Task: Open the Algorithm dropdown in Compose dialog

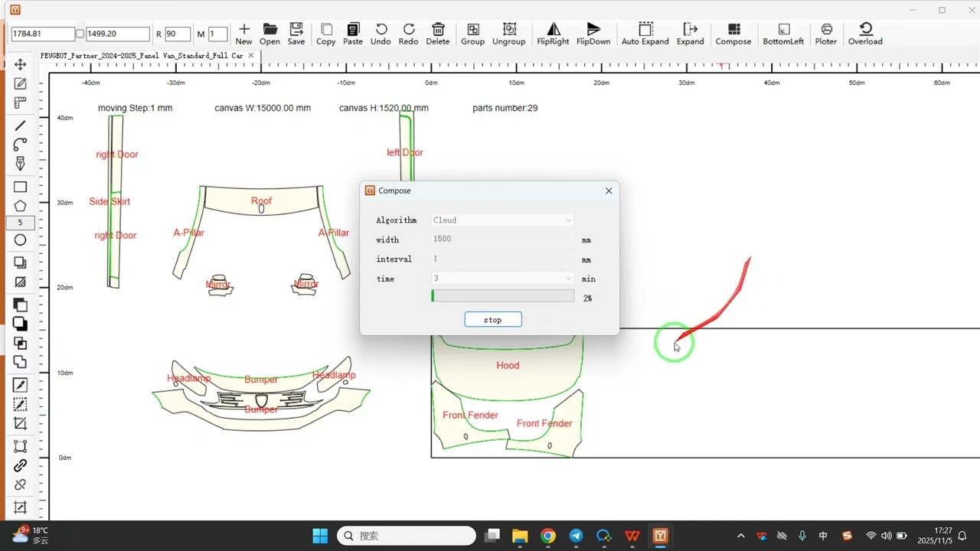Action: pyautogui.click(x=502, y=220)
